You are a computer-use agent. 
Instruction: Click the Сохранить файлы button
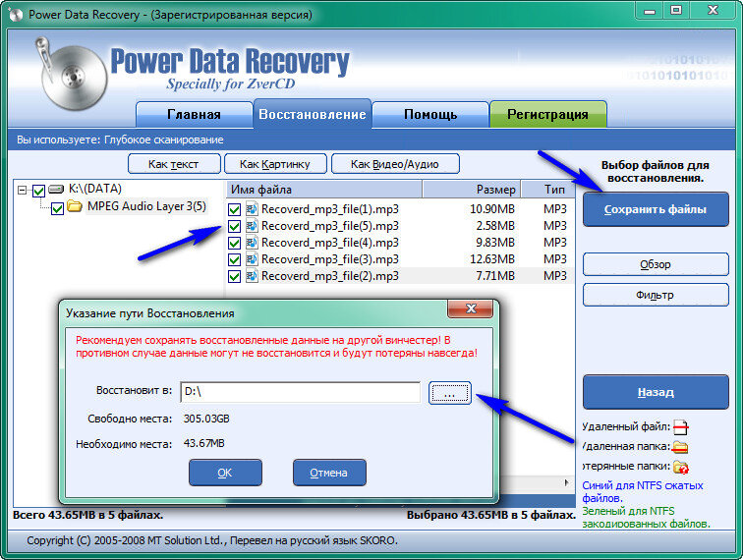[x=656, y=209]
